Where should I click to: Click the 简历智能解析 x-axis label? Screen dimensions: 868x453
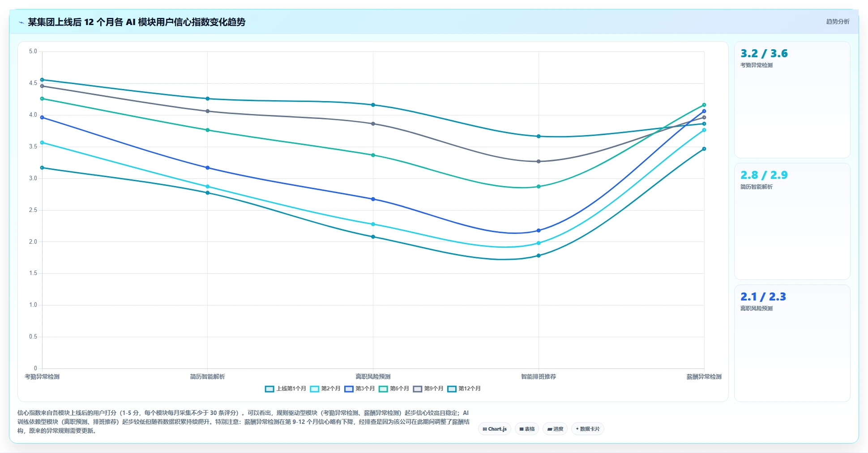207,377
